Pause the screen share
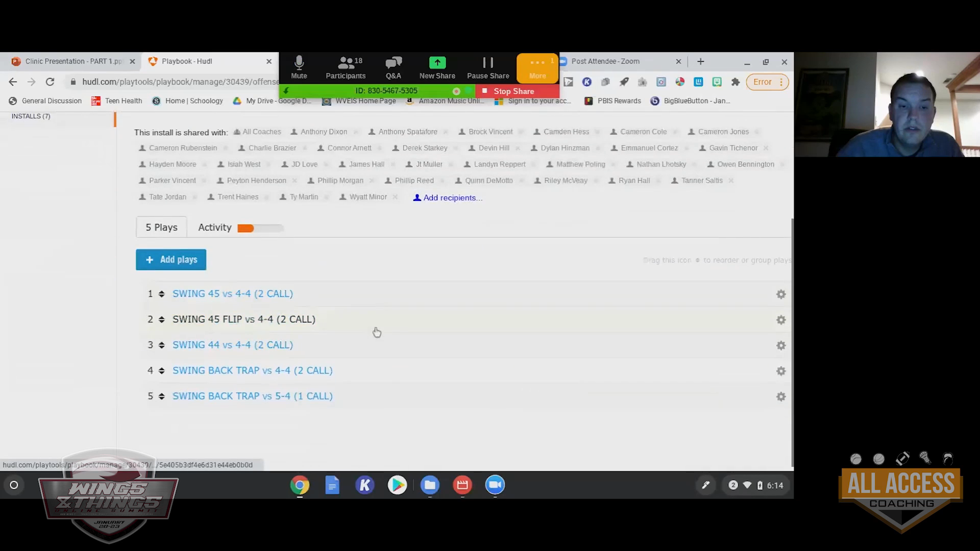 488,67
